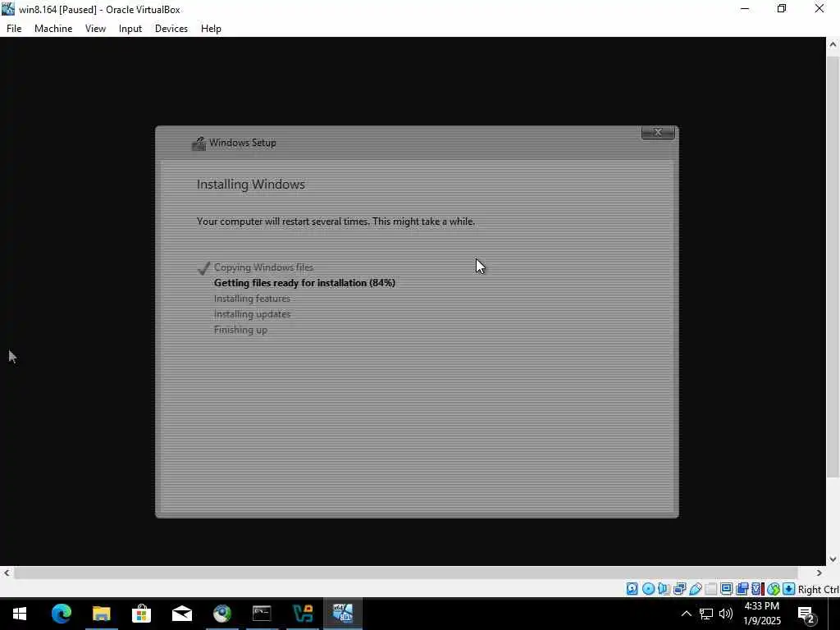Open the clock showing 4:33 PM

point(762,614)
